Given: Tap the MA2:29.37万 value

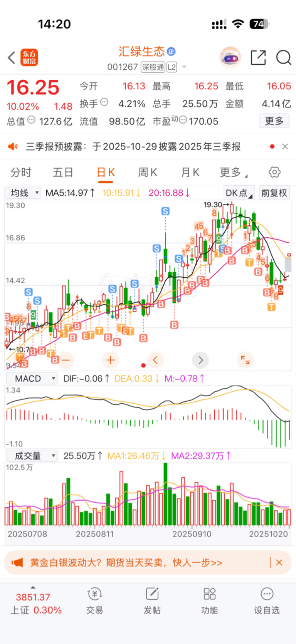Looking at the screenshot, I should tap(201, 456).
